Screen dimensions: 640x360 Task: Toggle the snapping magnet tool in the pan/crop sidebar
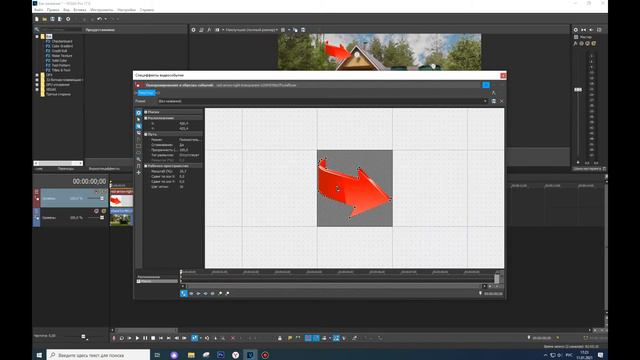click(x=139, y=166)
